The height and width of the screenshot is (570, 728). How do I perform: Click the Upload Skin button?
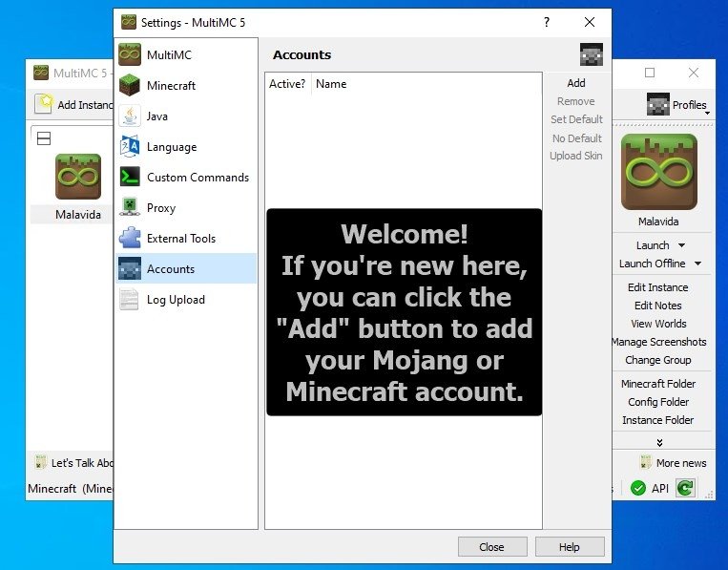coord(576,156)
